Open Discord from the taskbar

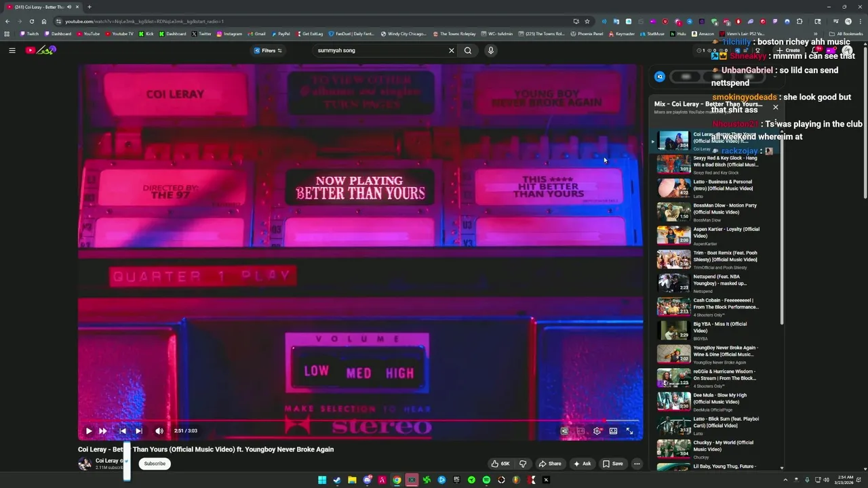click(367, 480)
